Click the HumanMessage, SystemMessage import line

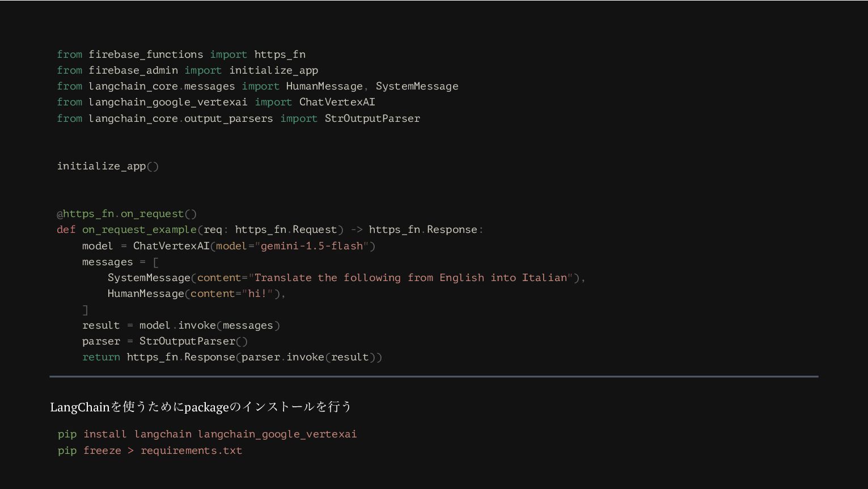coord(257,86)
